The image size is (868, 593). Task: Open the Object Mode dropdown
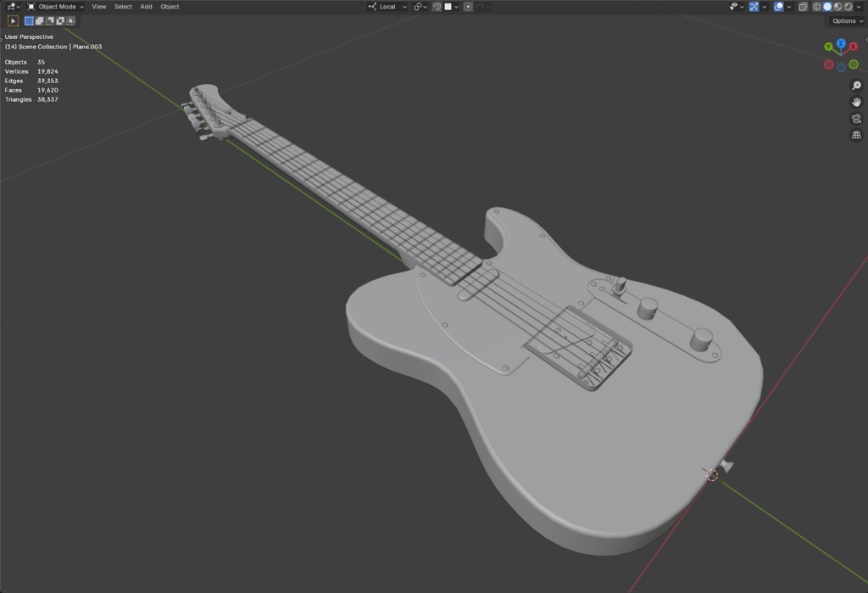click(x=55, y=7)
